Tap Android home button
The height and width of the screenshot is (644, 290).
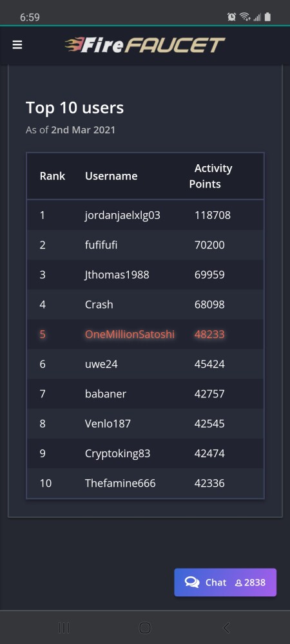(145, 627)
